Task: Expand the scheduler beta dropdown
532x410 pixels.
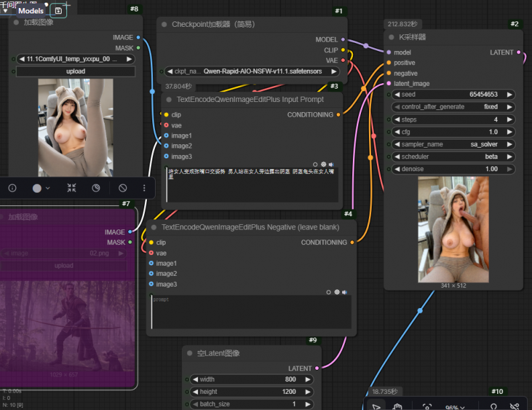Action: pyautogui.click(x=453, y=156)
